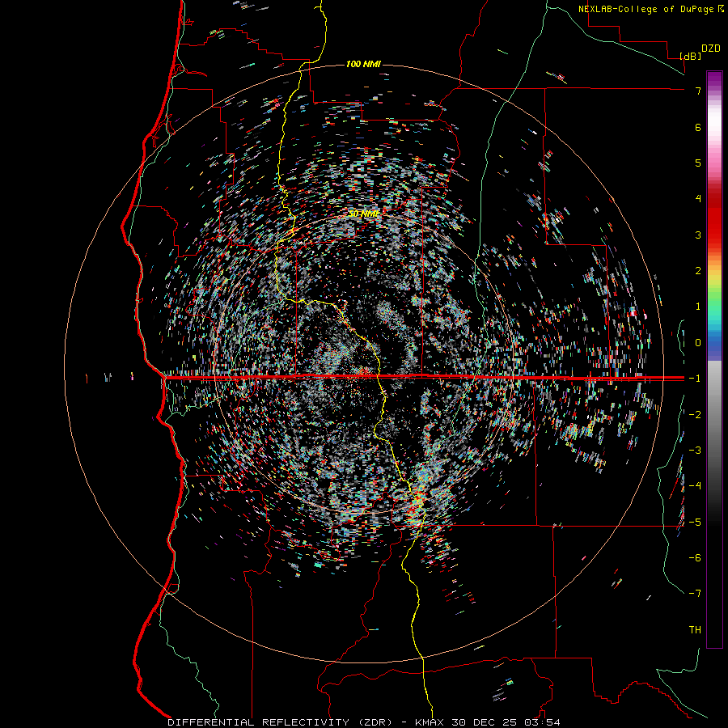The width and height of the screenshot is (728, 728).
Task: Select the -6 value on the color scale
Action: (695, 557)
